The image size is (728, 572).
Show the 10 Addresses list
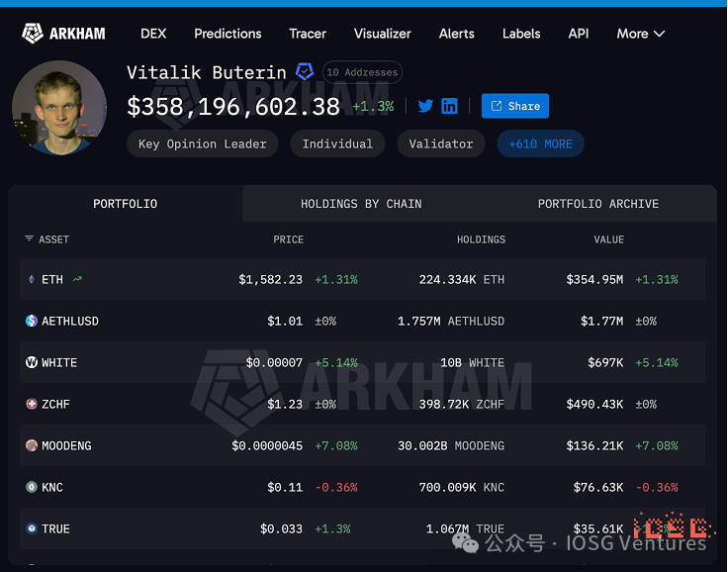coord(362,72)
